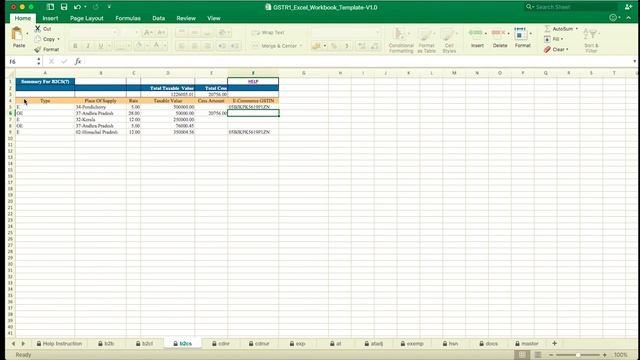Select cell containing 37-Andhra Pradesh in row 6
This screenshot has height=360, width=640.
(x=100, y=113)
